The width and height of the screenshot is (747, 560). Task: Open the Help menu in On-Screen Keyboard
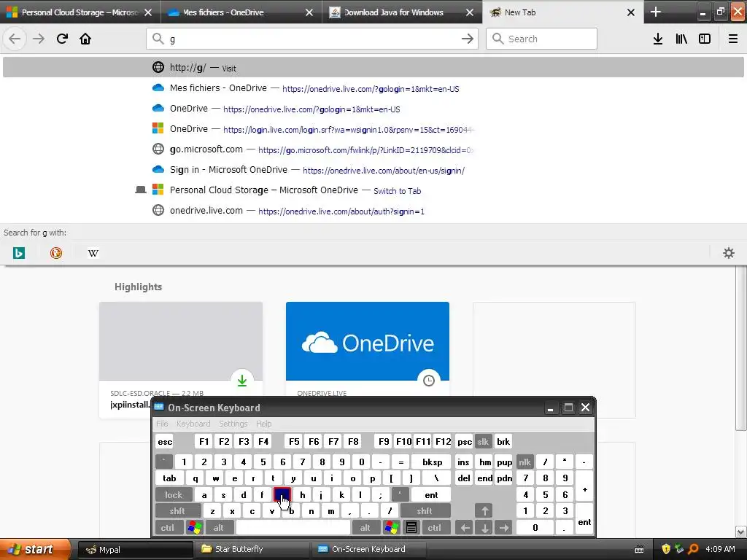coord(264,424)
